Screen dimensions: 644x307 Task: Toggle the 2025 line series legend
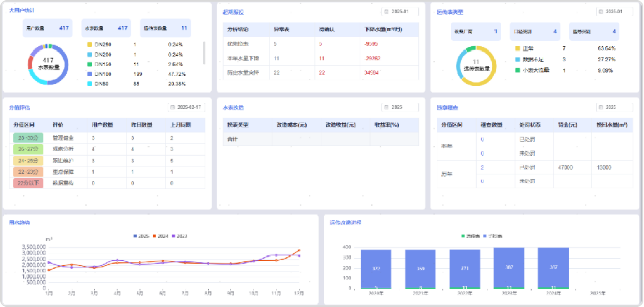click(x=141, y=236)
